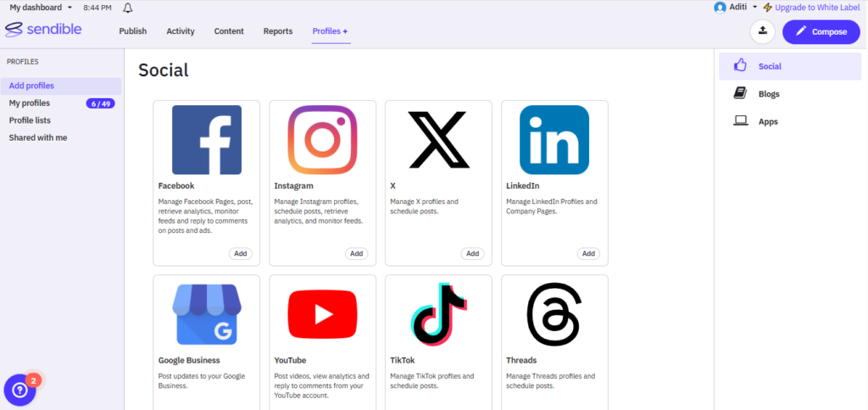Click the Facebook logo thumbnail

pyautogui.click(x=207, y=140)
